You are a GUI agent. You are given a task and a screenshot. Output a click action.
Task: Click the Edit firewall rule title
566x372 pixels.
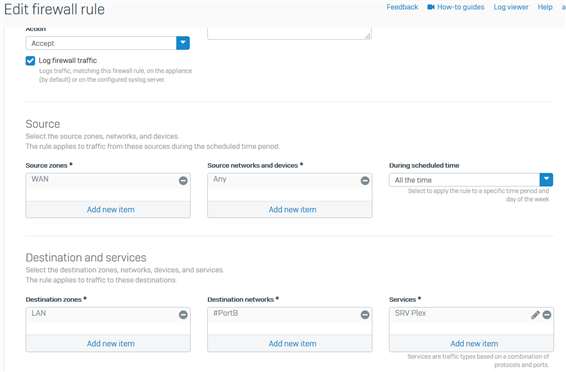pyautogui.click(x=55, y=9)
